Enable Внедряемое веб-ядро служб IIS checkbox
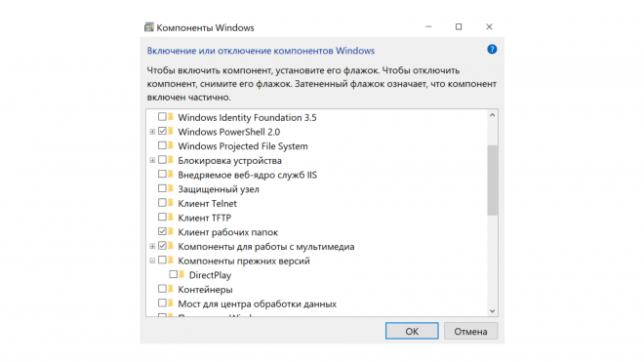This screenshot has height=362, width=644. [162, 175]
